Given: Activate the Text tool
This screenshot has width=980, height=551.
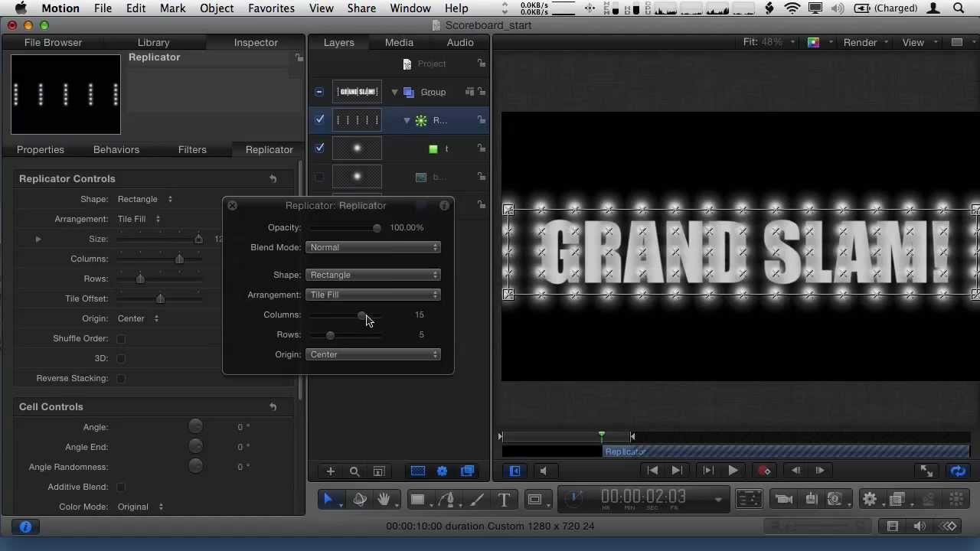Looking at the screenshot, I should [504, 500].
